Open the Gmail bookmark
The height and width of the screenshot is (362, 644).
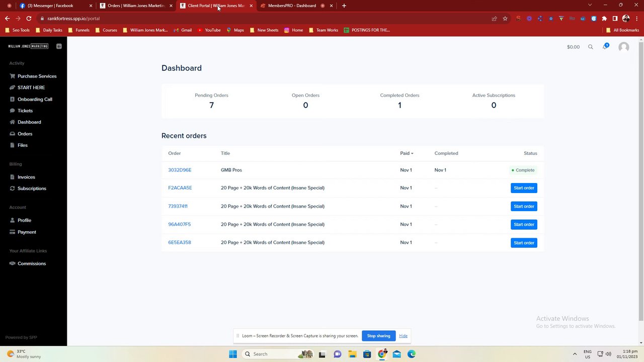pos(183,30)
